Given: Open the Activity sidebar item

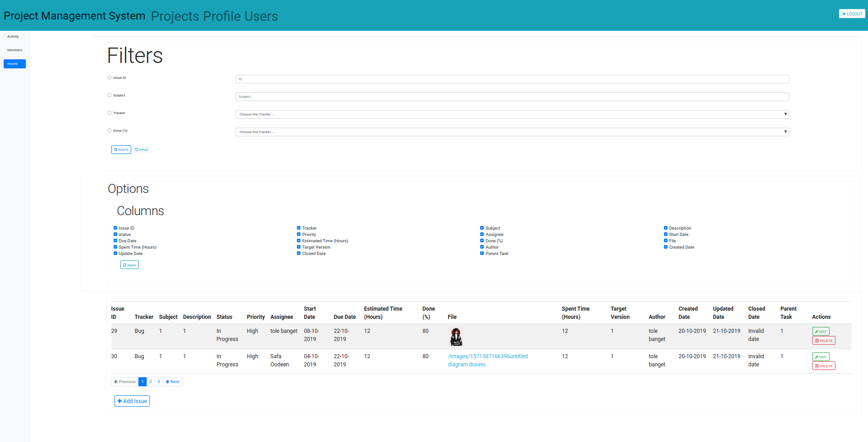Looking at the screenshot, I should [x=13, y=37].
